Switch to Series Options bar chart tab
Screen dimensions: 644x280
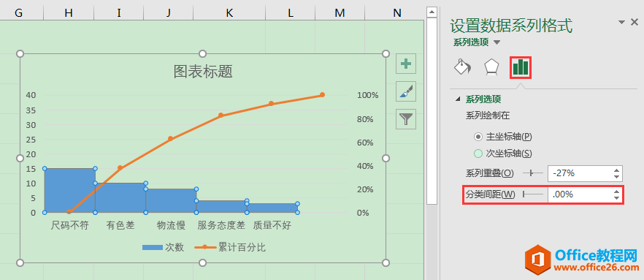click(x=521, y=67)
